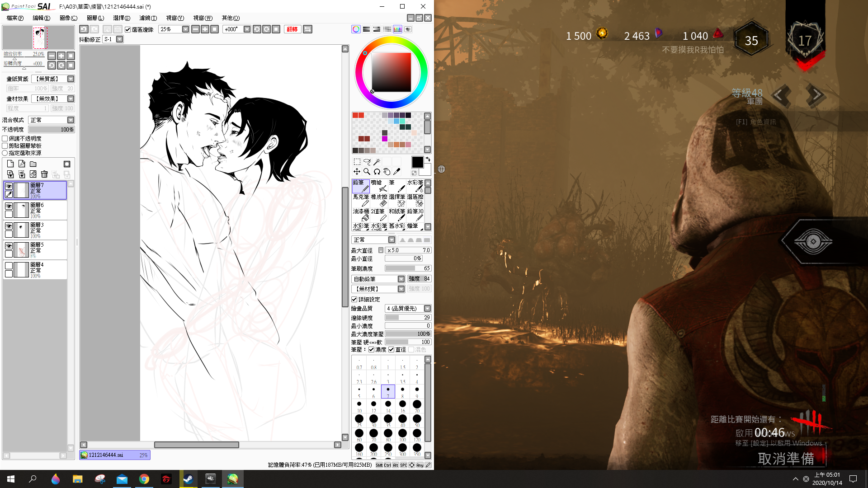Viewport: 868px width, 488px height.
Task: Choose the 水彩筆 watercolor brush in top row
Action: tap(415, 186)
